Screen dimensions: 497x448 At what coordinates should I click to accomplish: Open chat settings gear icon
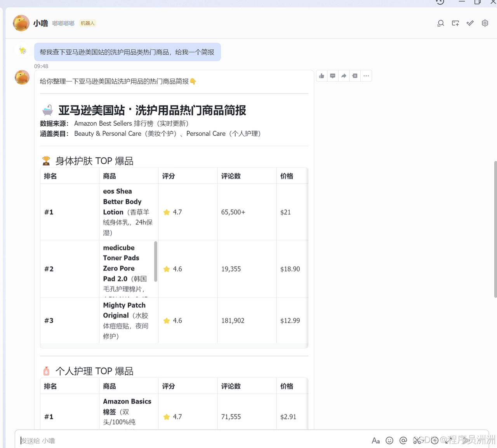(x=485, y=23)
